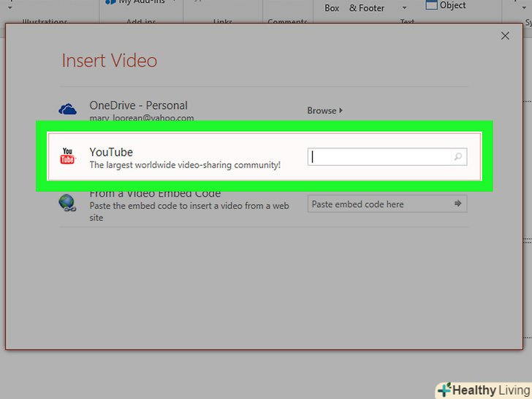This screenshot has width=532, height=399.
Task: Click the 'Insert Video' dialog heading
Action: [x=110, y=60]
